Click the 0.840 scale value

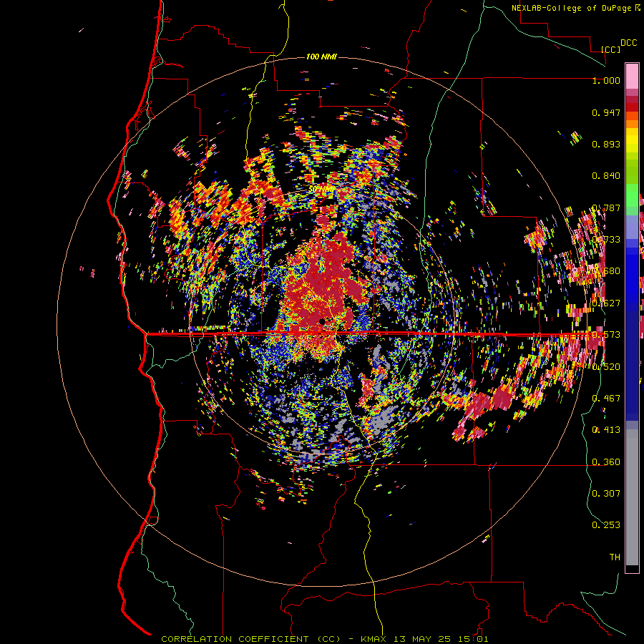pyautogui.click(x=606, y=176)
